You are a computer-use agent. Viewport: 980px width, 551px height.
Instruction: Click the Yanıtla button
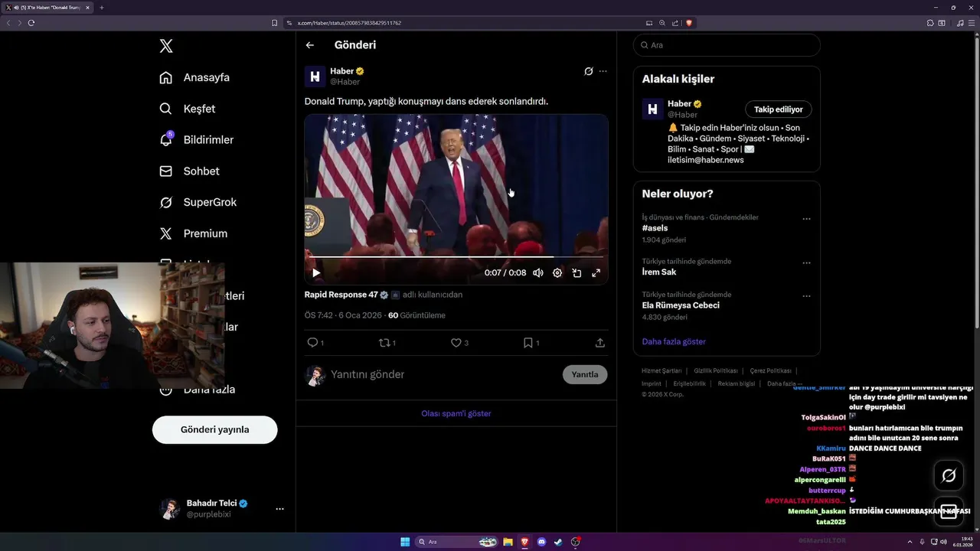click(585, 374)
